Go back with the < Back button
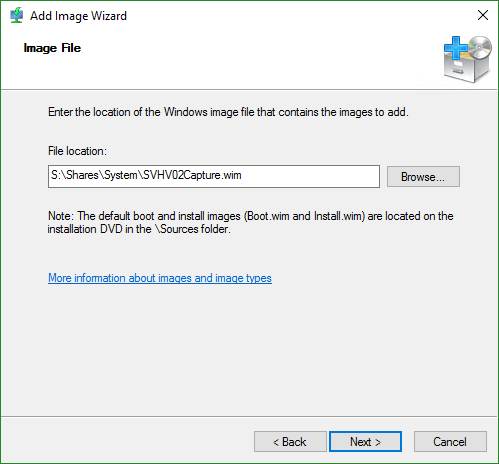The width and height of the screenshot is (499, 464). pyautogui.click(x=290, y=442)
